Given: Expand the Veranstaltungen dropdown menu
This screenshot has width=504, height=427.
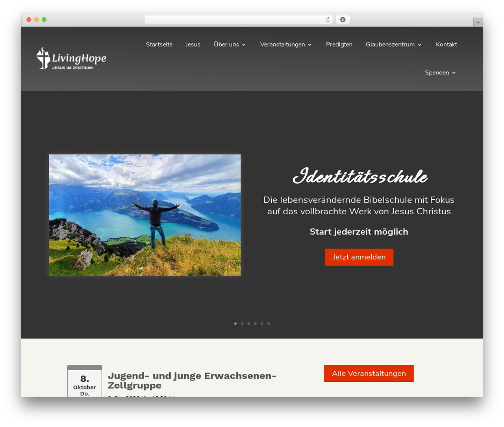Looking at the screenshot, I should [286, 45].
